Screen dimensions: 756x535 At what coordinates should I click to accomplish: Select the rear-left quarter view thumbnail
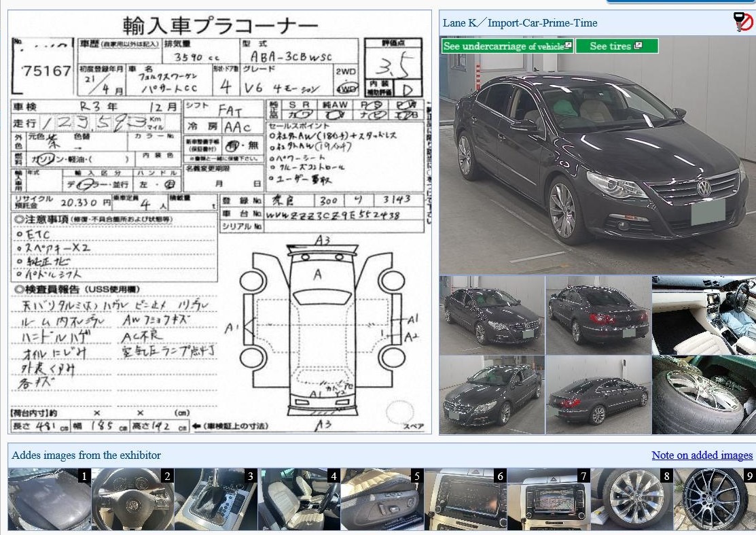pos(598,395)
